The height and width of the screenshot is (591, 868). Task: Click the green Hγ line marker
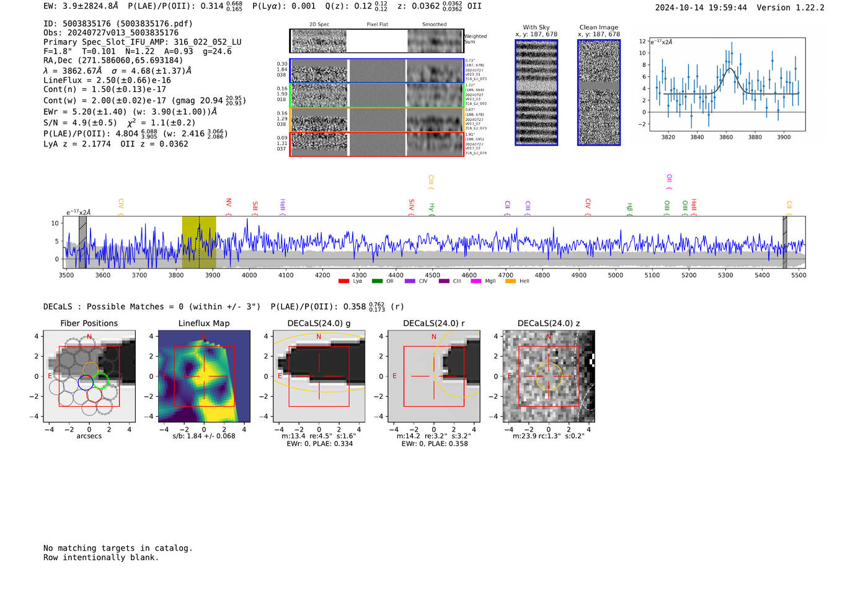(x=432, y=210)
